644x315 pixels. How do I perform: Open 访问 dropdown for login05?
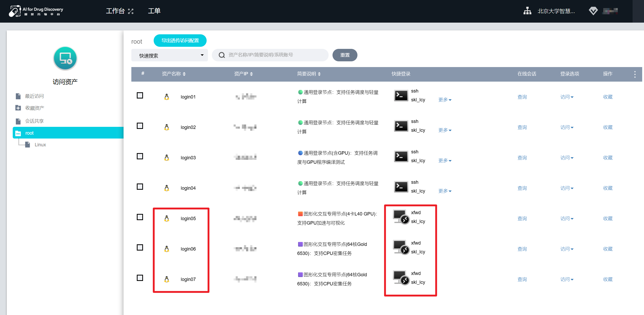coord(567,219)
